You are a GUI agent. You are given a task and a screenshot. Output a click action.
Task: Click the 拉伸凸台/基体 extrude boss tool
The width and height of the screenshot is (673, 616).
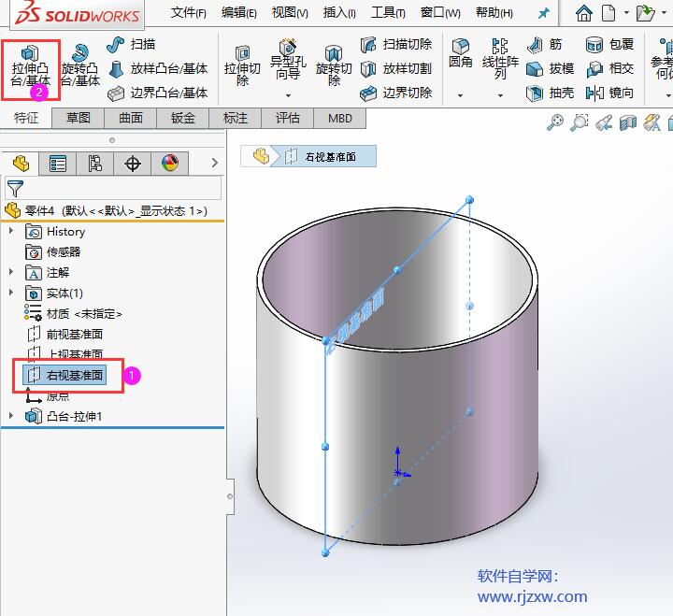(x=31, y=66)
